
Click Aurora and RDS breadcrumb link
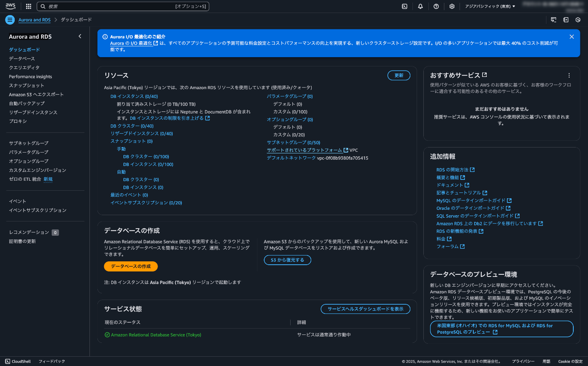(x=34, y=20)
